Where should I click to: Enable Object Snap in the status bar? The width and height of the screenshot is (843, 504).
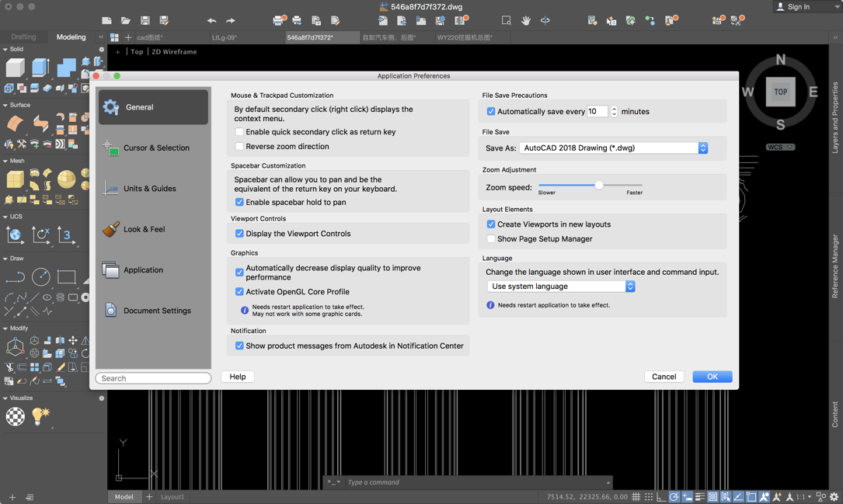(751, 496)
